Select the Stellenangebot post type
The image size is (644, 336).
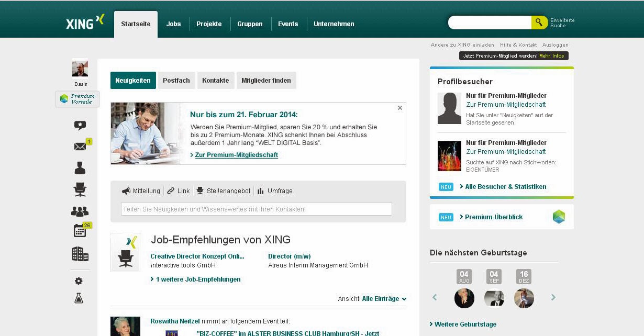tap(224, 191)
